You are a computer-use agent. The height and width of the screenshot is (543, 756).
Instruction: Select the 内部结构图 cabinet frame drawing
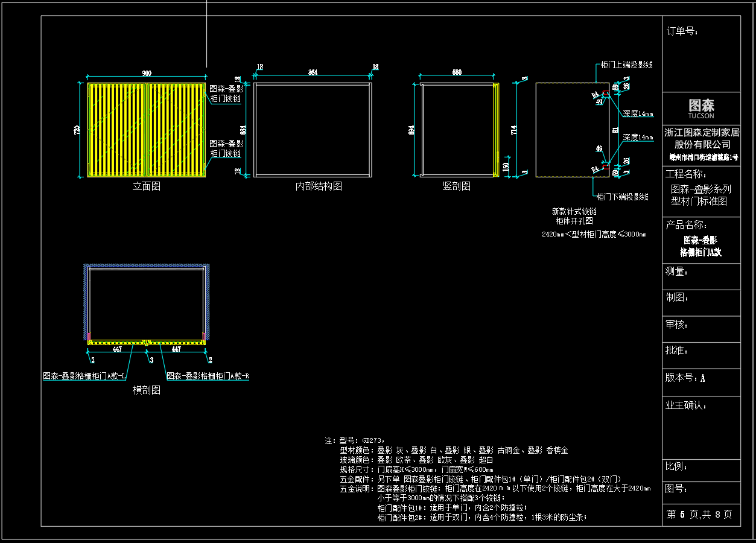click(313, 129)
